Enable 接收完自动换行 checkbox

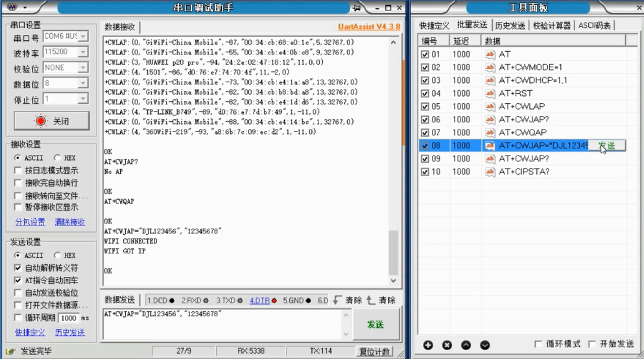tap(18, 183)
